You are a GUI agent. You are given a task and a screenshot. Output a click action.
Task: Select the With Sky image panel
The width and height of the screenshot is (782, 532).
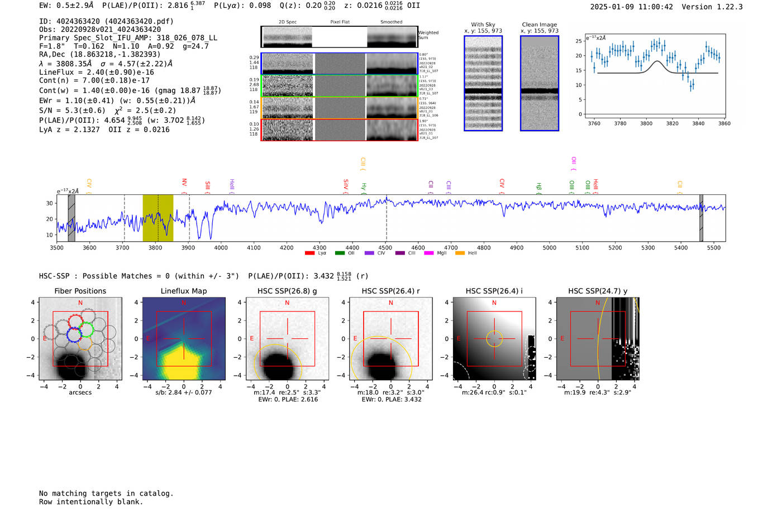point(483,83)
